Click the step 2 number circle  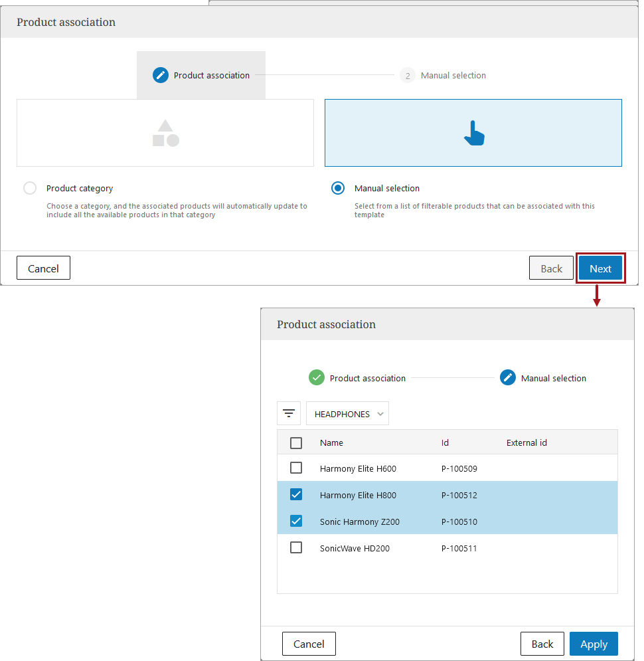pyautogui.click(x=408, y=75)
